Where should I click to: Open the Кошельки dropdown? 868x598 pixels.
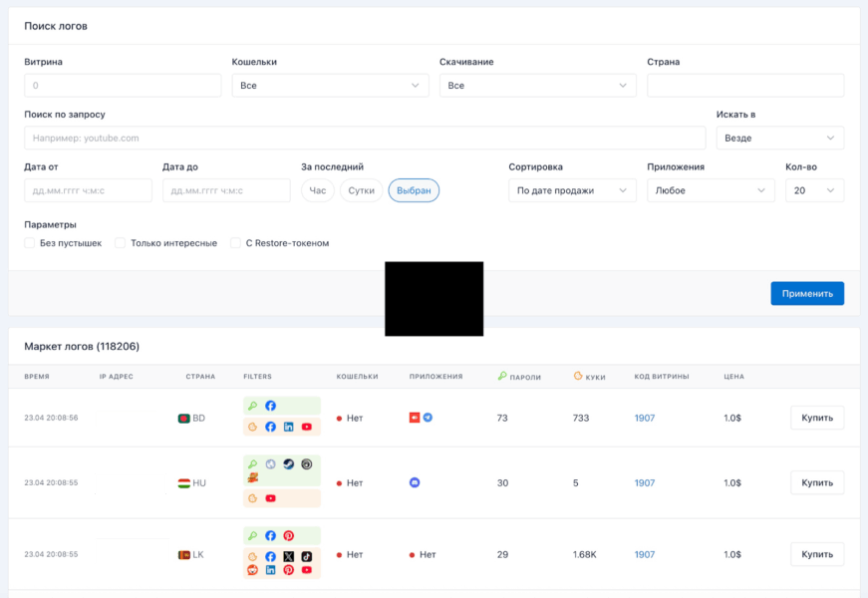[x=330, y=86]
